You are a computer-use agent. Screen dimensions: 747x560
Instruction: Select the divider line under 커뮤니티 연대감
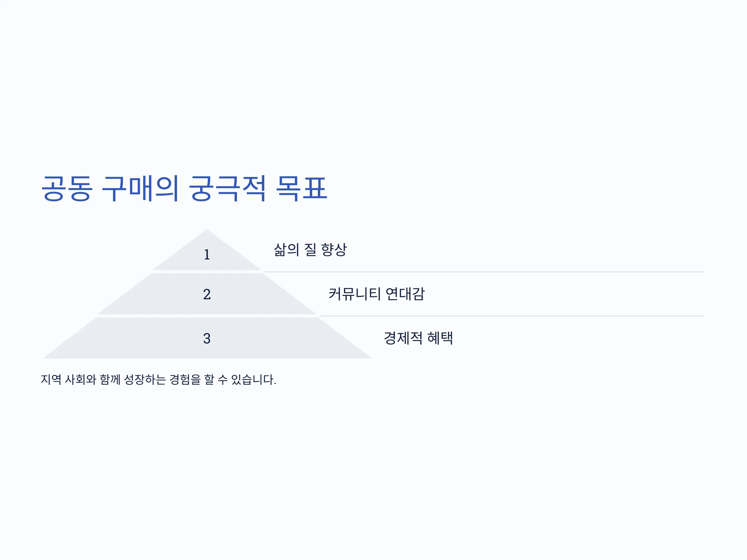(x=512, y=316)
